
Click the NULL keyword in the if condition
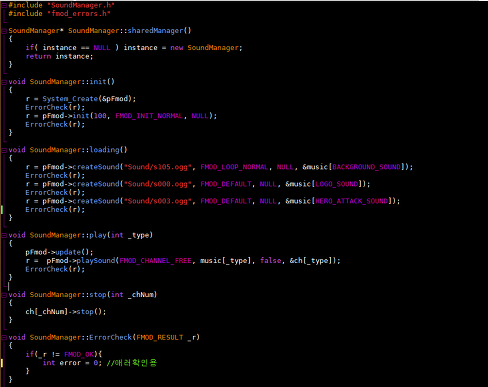pos(102,48)
